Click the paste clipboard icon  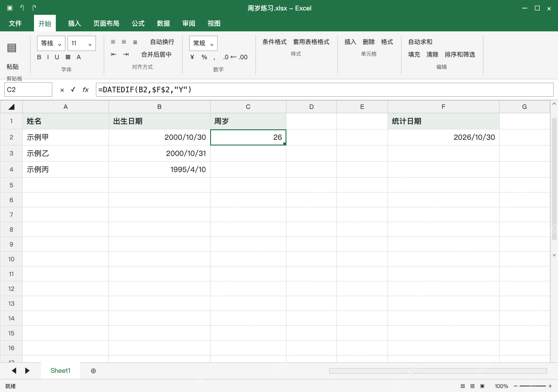(x=12, y=48)
